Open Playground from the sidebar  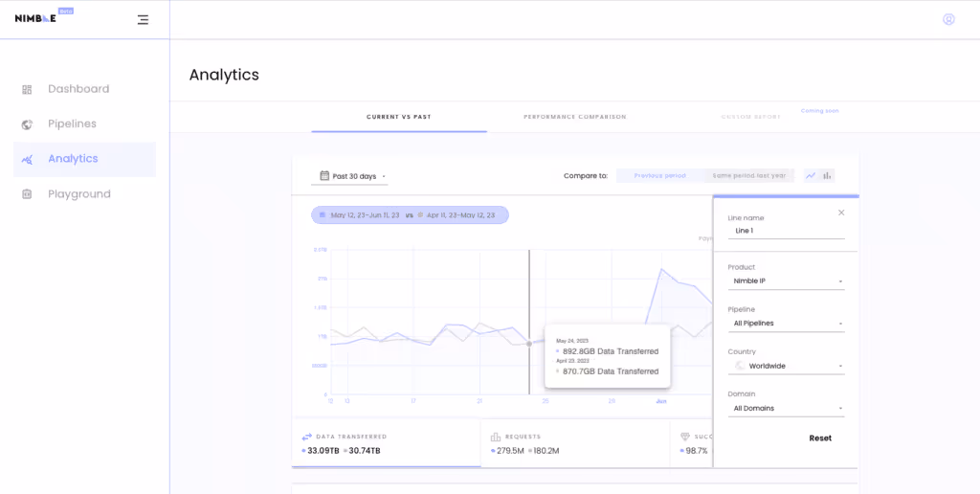click(84, 194)
